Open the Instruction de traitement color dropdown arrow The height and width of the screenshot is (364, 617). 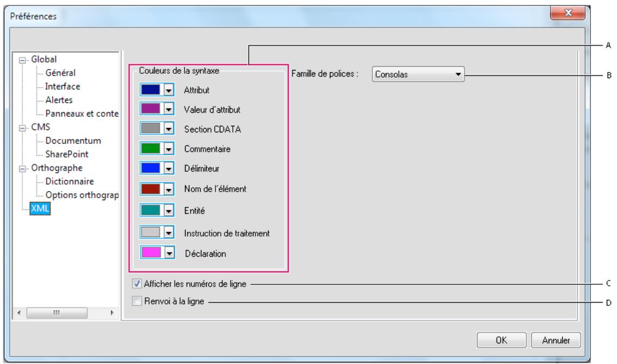[x=168, y=233]
